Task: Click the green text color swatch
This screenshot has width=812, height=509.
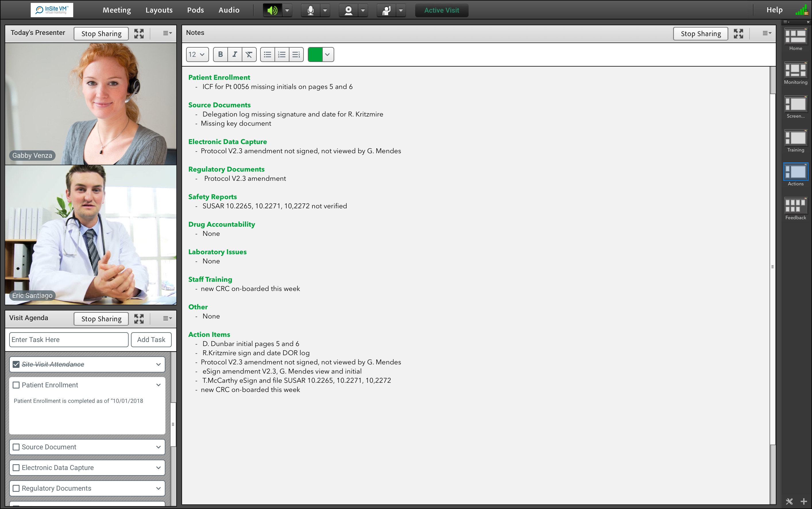Action: pyautogui.click(x=315, y=55)
